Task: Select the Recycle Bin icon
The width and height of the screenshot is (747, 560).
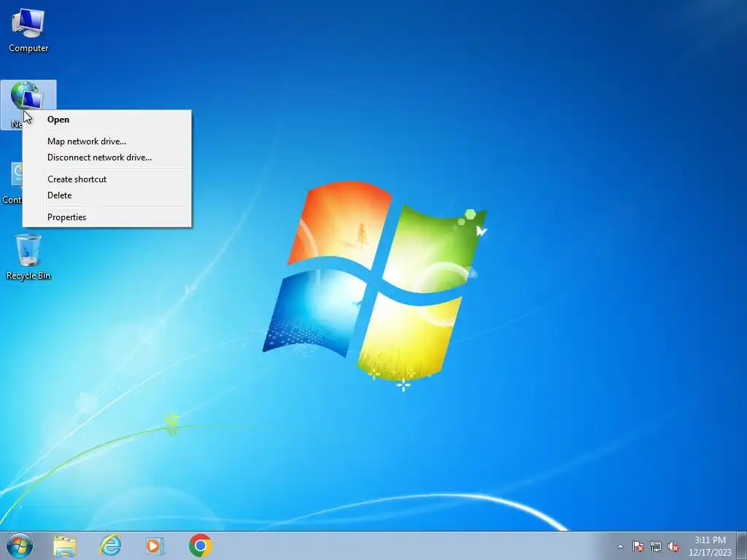Action: (28, 257)
